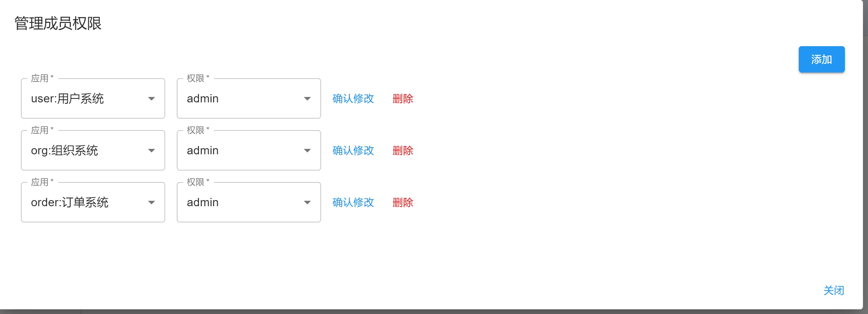The image size is (868, 314).
Task: Delete the user:用户系统 permission with 删除
Action: 403,99
